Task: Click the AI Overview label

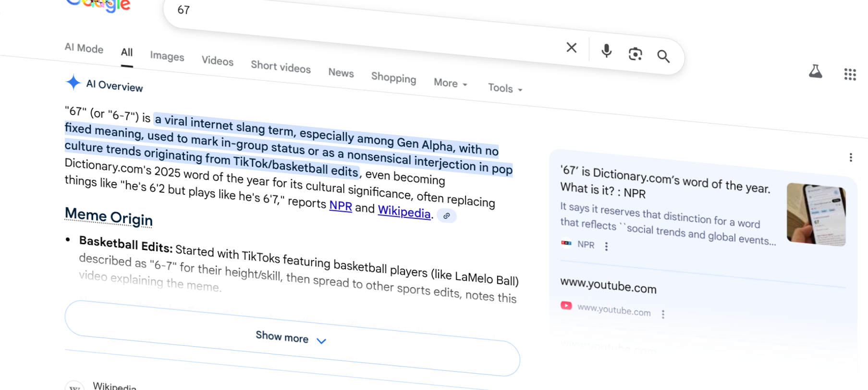Action: 114,86
